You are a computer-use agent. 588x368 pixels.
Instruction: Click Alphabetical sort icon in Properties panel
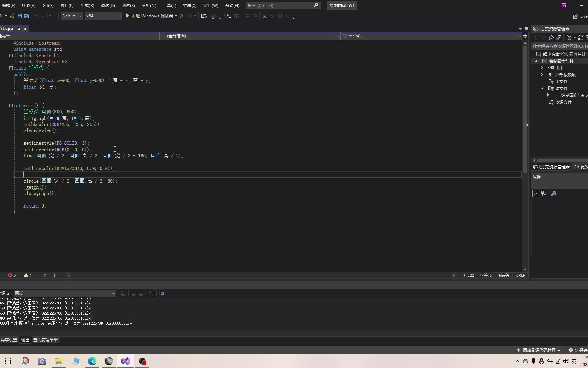[544, 194]
